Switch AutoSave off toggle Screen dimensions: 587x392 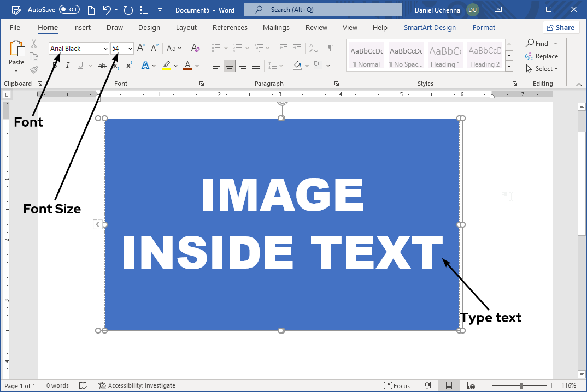(x=69, y=9)
